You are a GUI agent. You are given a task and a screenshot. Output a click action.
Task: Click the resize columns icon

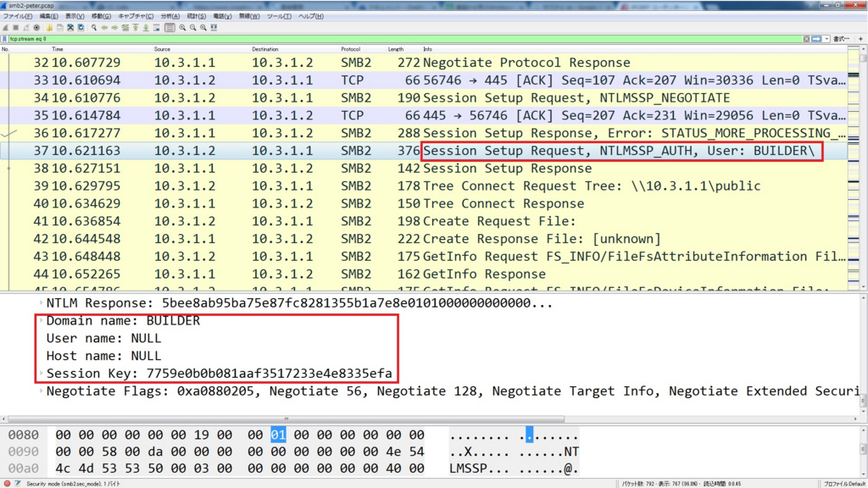[214, 28]
